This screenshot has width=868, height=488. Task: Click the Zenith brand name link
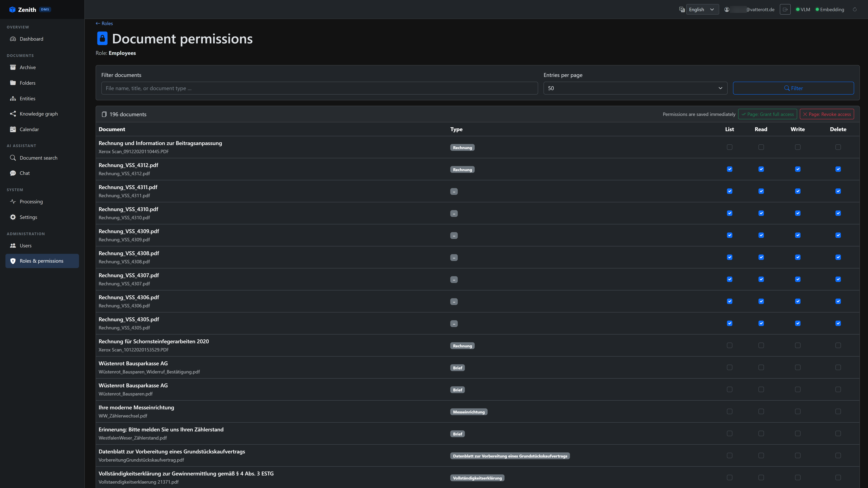[x=27, y=9]
